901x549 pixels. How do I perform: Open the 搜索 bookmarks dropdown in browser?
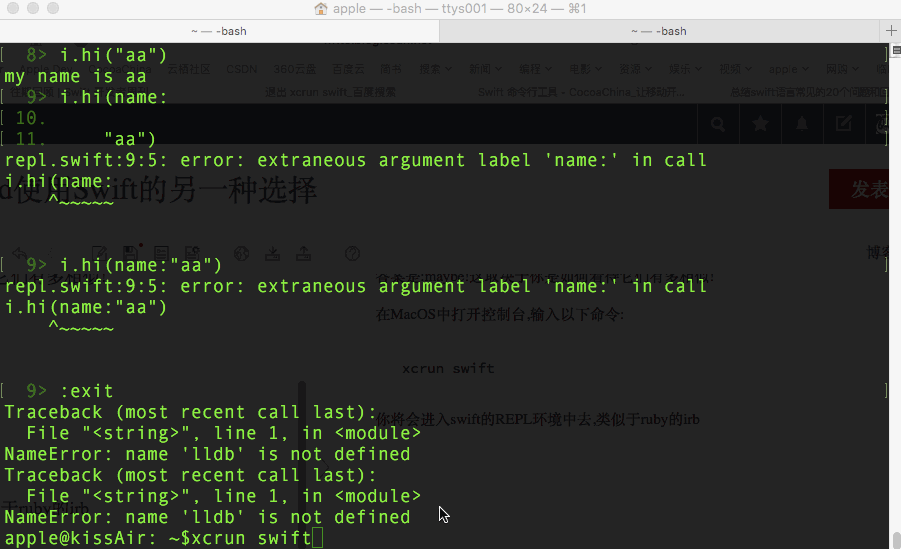pyautogui.click(x=436, y=69)
